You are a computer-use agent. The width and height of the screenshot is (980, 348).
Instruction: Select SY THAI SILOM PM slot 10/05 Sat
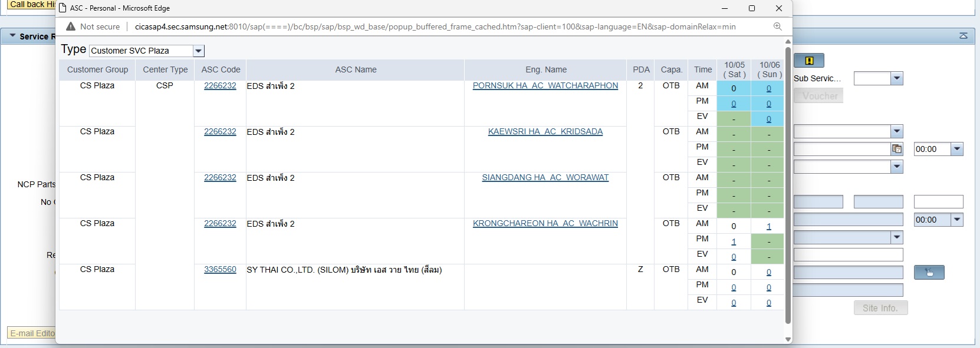(734, 287)
